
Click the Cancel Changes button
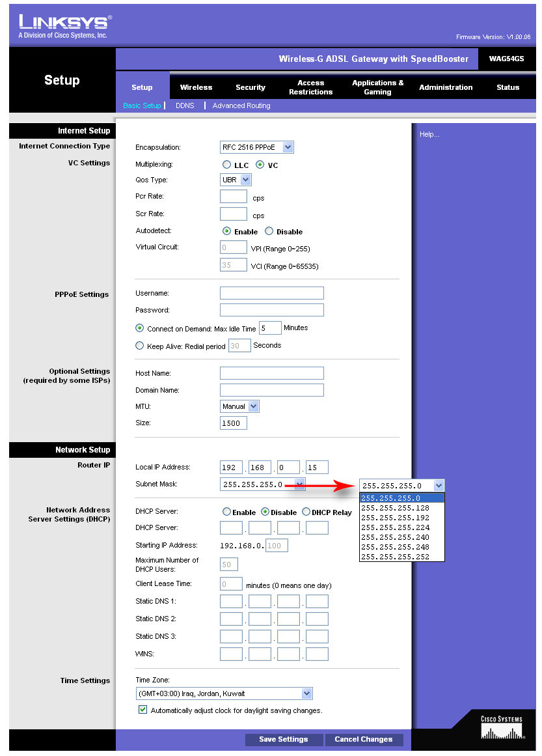point(364,739)
